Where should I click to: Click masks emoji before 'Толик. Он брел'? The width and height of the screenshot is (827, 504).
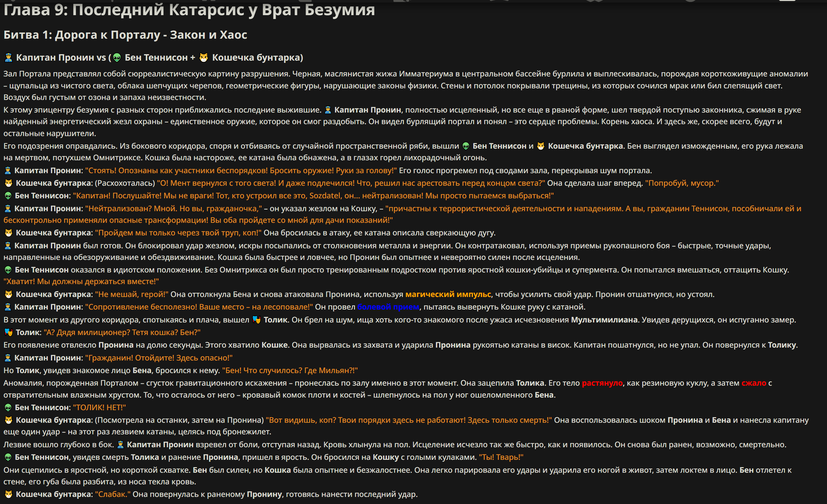pyautogui.click(x=256, y=320)
